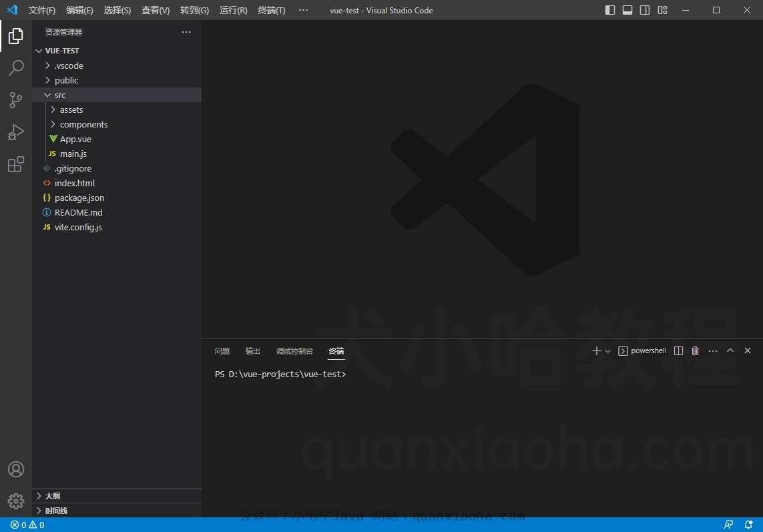Screen dimensions: 763x532
Task: Click the notifications bell in status bar
Action: (748, 525)
